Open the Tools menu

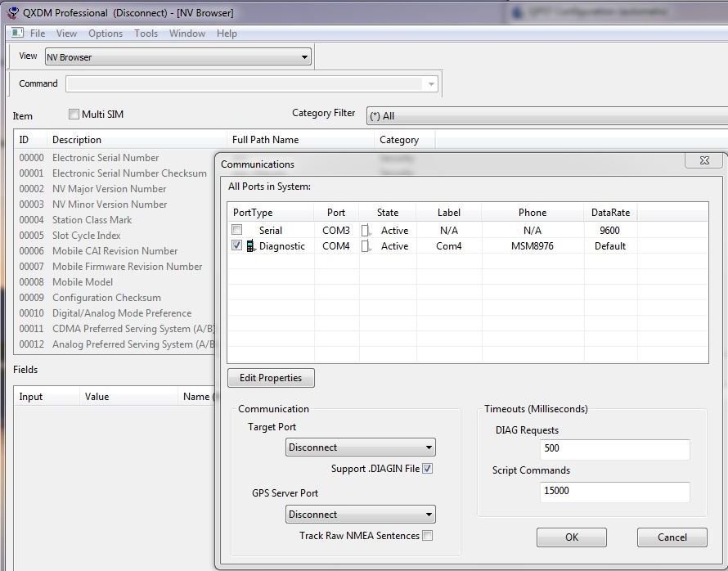pyautogui.click(x=146, y=34)
